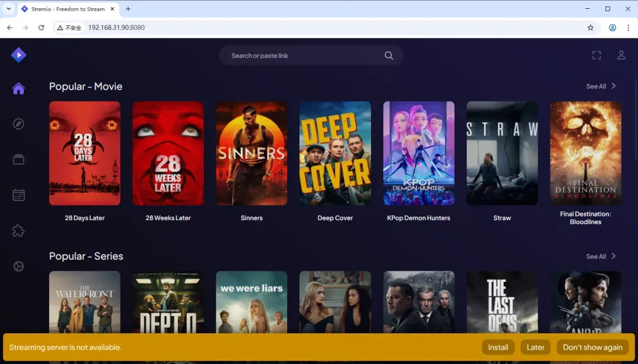See All for Popular - Movie
The height and width of the screenshot is (364, 638).
[x=601, y=86]
